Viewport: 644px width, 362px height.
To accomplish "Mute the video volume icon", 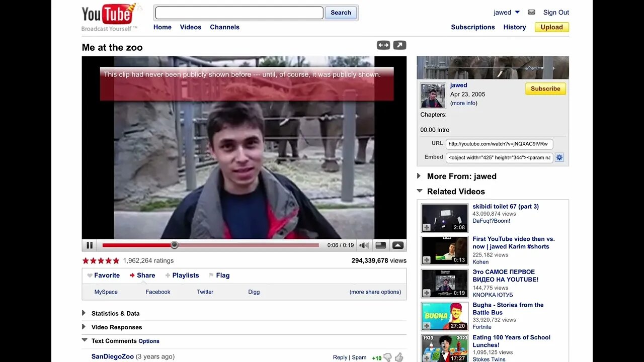I will [x=364, y=245].
